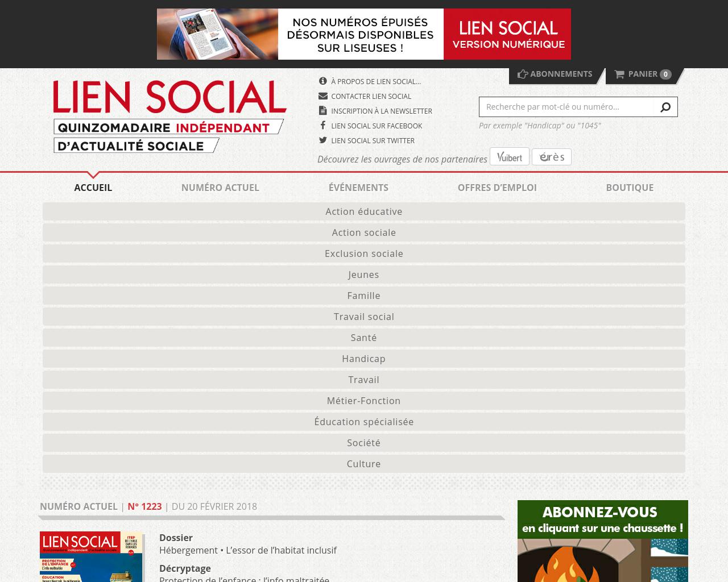The height and width of the screenshot is (582, 728).
Task: Open the érès partner logo
Action: [551, 157]
